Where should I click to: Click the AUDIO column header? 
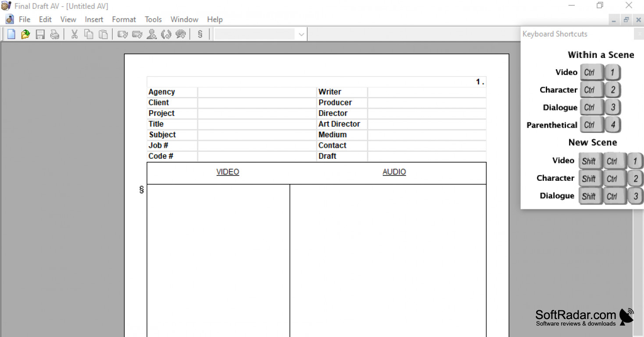(x=394, y=172)
